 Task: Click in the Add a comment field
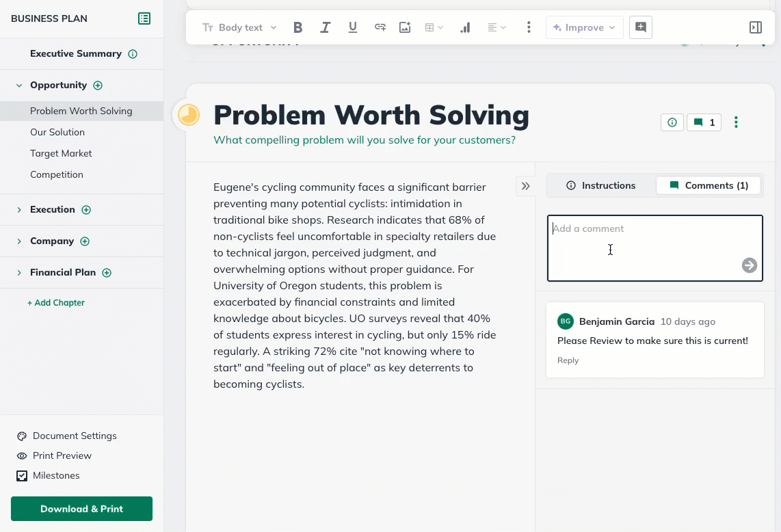pyautogui.click(x=643, y=246)
